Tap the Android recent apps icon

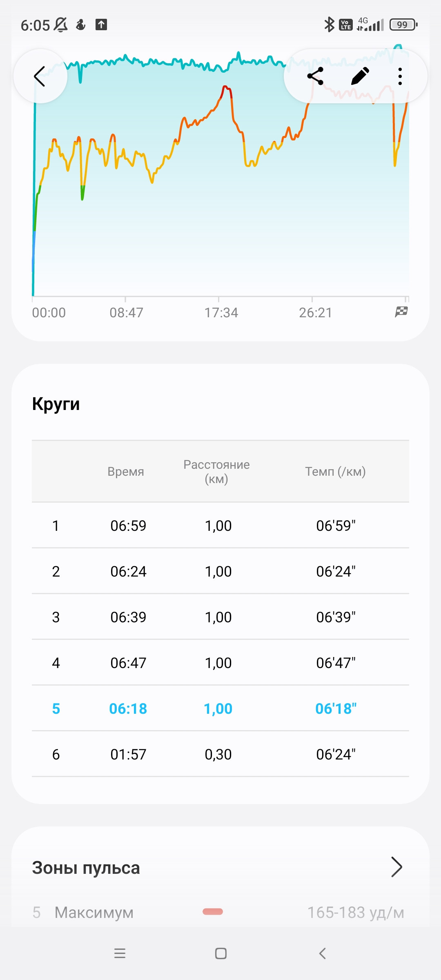(x=120, y=953)
